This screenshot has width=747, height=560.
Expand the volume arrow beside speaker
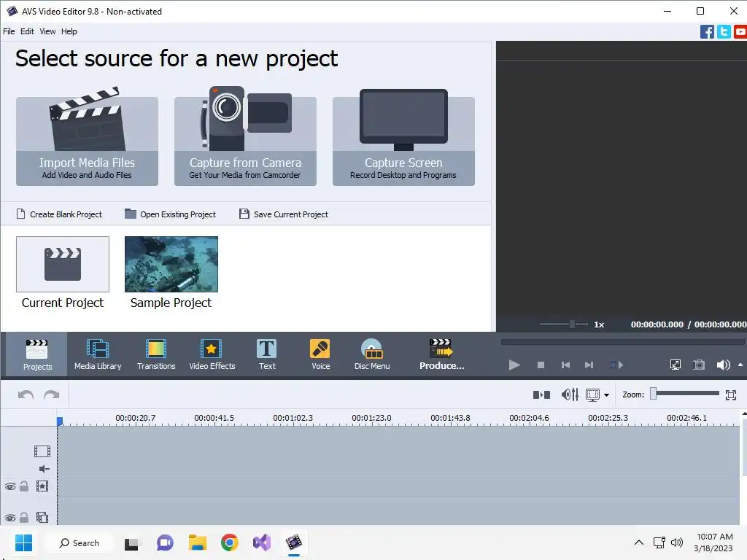740,365
